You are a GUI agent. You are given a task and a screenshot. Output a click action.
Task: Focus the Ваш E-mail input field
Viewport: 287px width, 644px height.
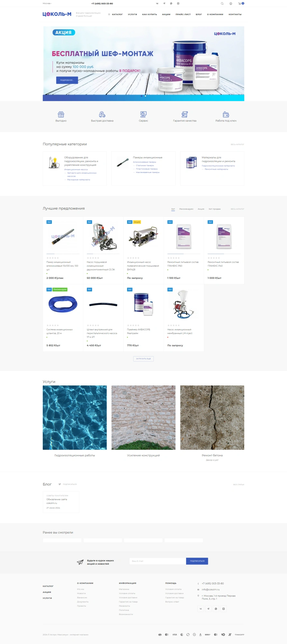158,561
